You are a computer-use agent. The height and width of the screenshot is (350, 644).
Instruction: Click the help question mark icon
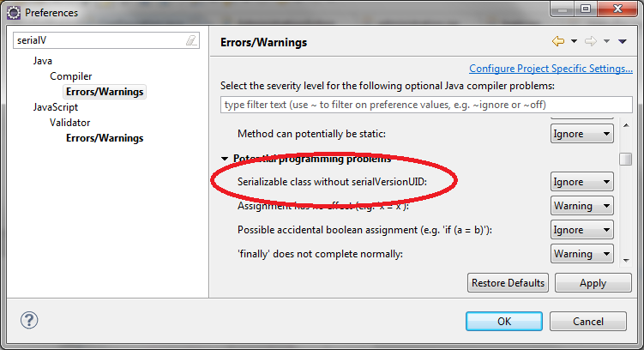(28, 320)
